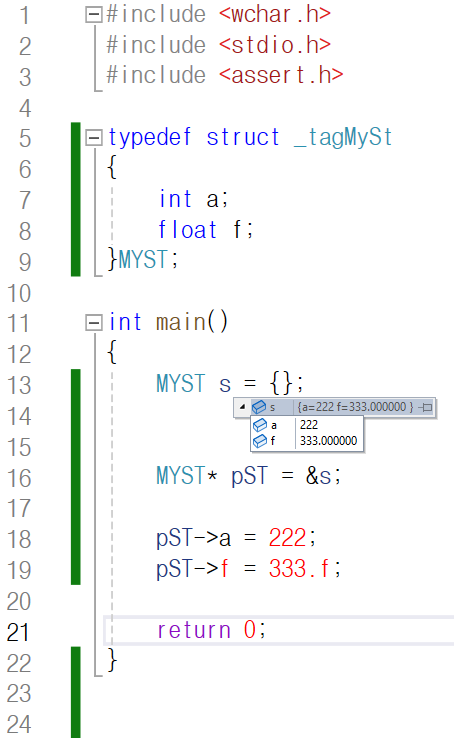Click pST->a on line 18

click(x=193, y=538)
